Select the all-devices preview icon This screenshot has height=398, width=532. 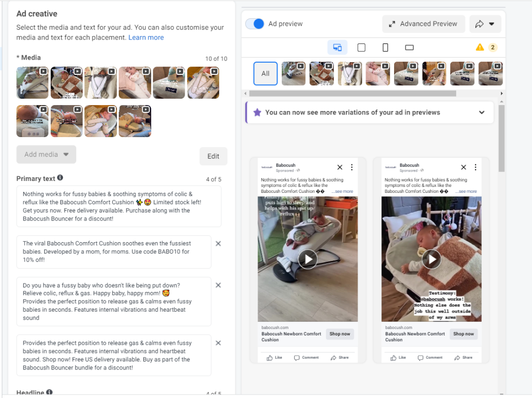[337, 47]
